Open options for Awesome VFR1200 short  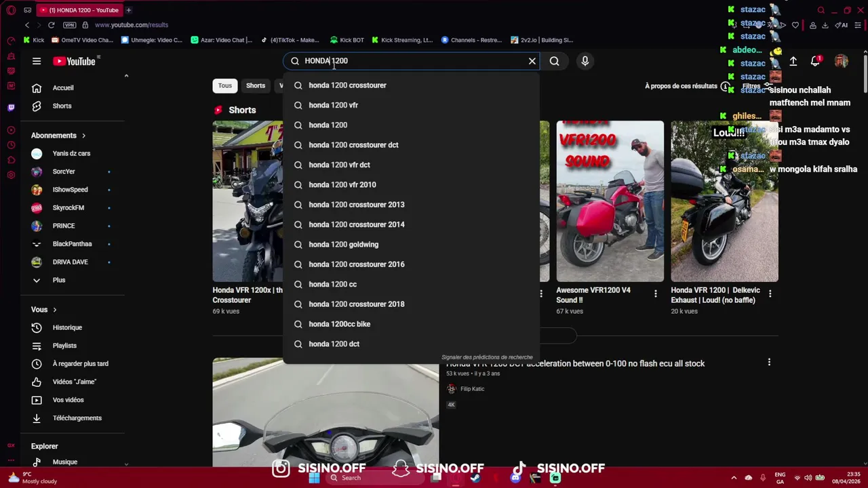pos(655,293)
